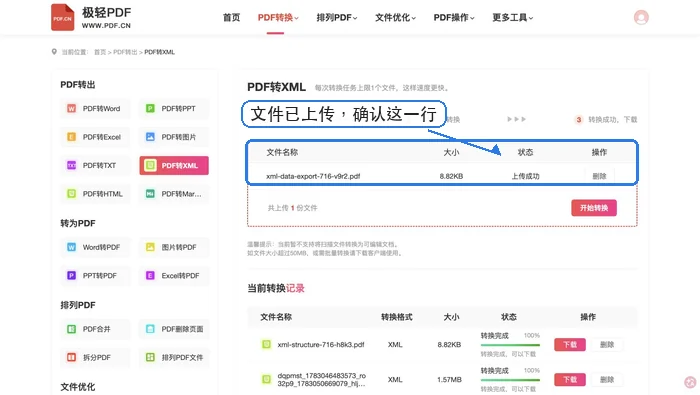
Task: Select file name xml-data-export-716-v9r2.pdf
Action: click(x=313, y=176)
